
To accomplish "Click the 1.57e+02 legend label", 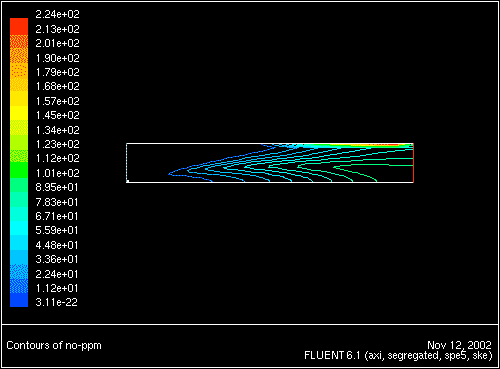I will click(57, 101).
